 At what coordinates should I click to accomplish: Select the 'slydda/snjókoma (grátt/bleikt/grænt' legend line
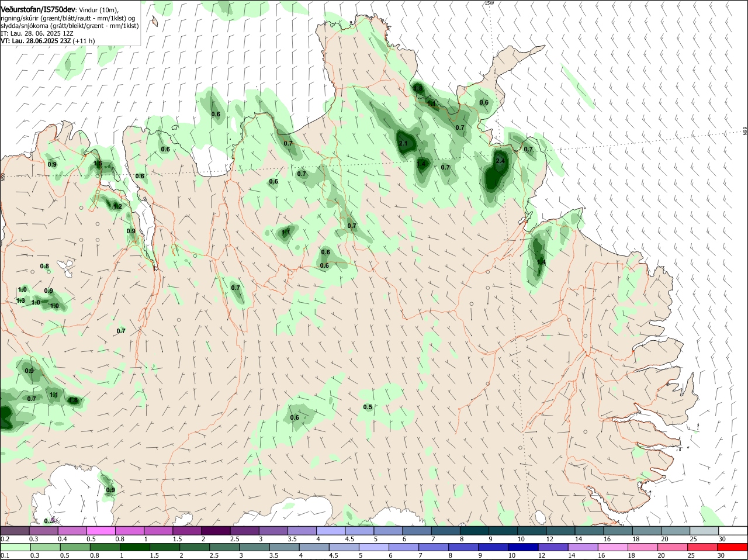pos(70,26)
